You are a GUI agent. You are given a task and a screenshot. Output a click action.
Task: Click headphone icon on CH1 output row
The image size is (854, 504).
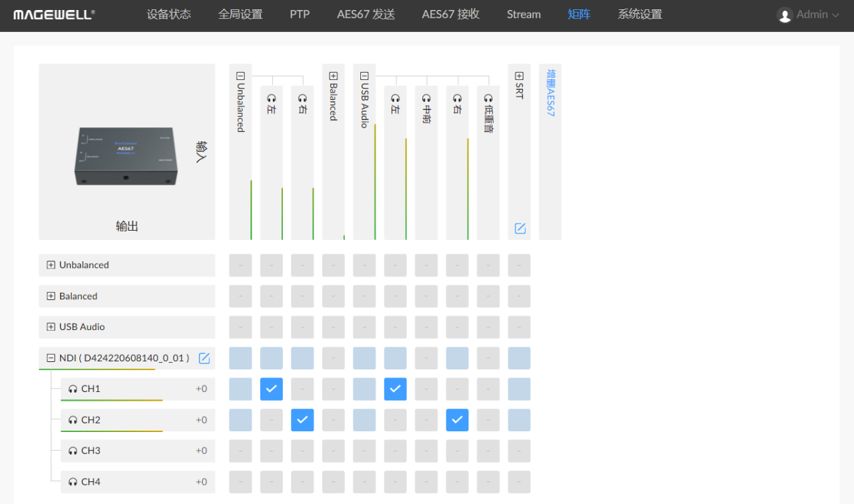[73, 389]
